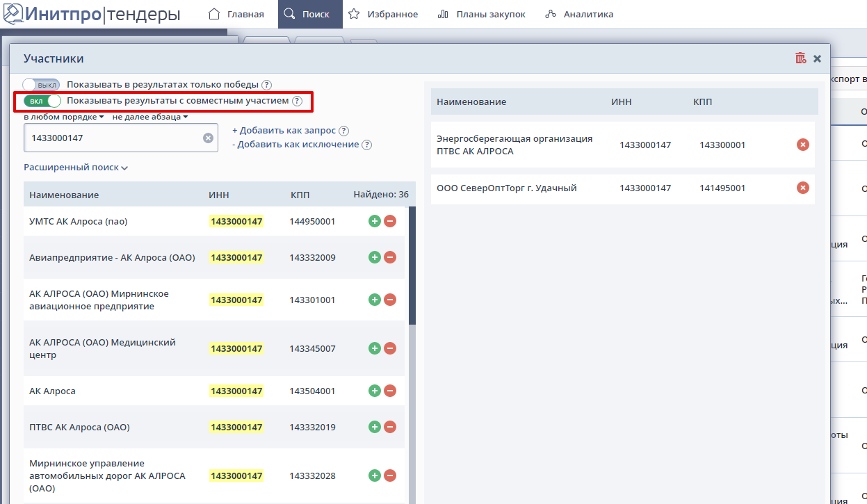867x504 pixels.
Task: Clear all participants with the trash icon
Action: [x=801, y=58]
